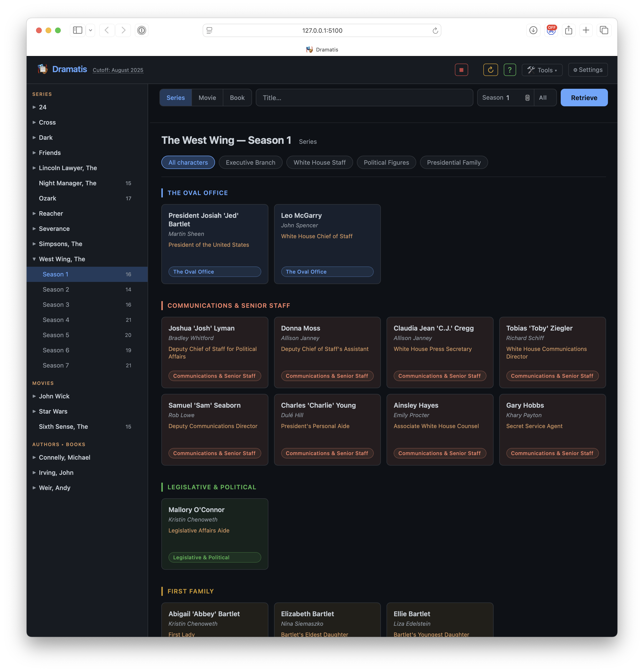Select the Movie type tab
644x672 pixels.
[x=207, y=98]
